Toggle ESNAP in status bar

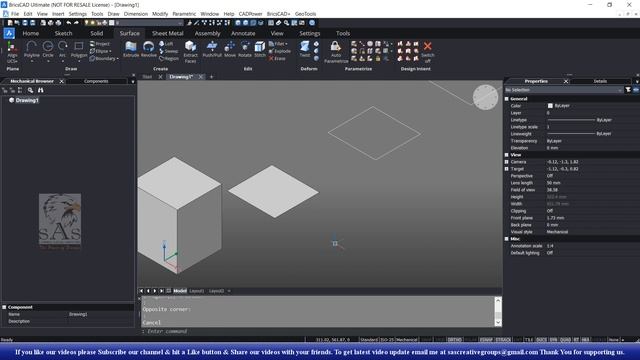pyautogui.click(x=486, y=340)
